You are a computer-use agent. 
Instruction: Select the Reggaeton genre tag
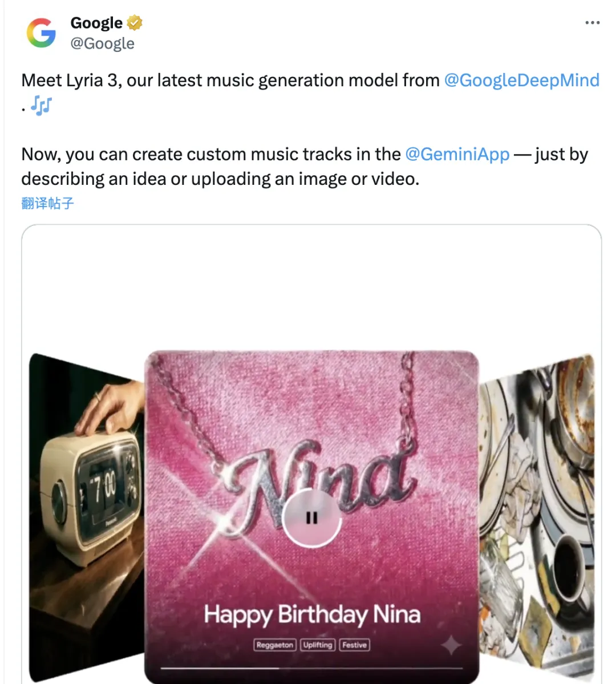coord(274,645)
